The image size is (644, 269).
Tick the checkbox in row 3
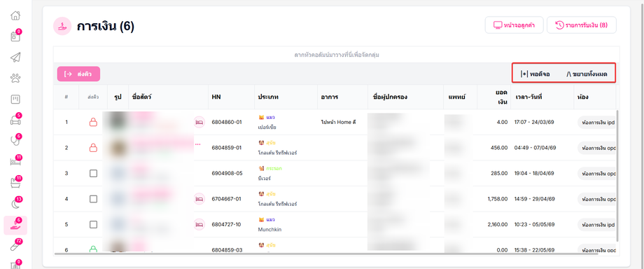pos(93,173)
